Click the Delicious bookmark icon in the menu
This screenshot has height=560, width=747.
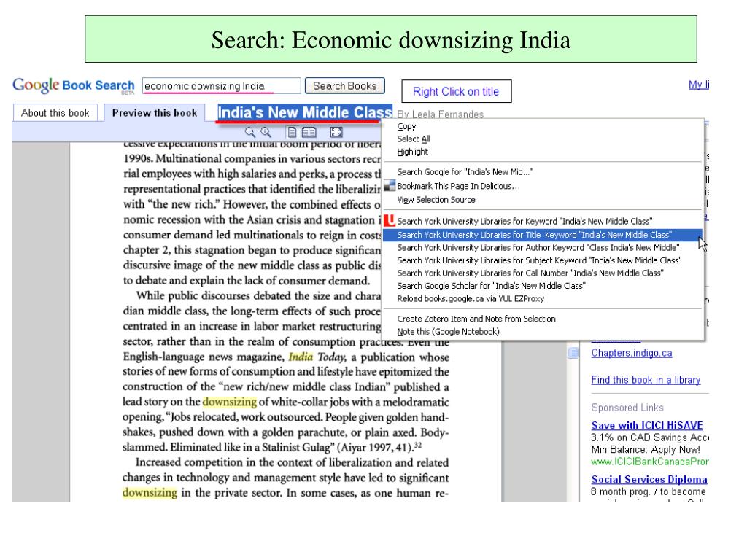click(390, 186)
